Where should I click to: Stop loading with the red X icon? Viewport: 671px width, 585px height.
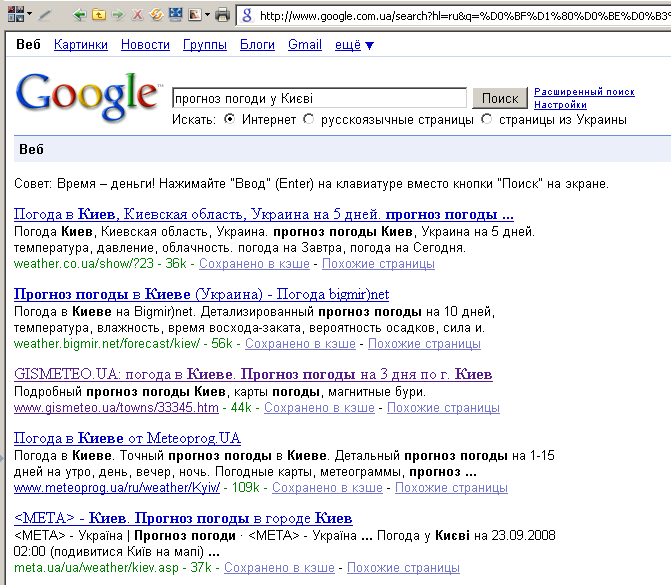tap(137, 15)
